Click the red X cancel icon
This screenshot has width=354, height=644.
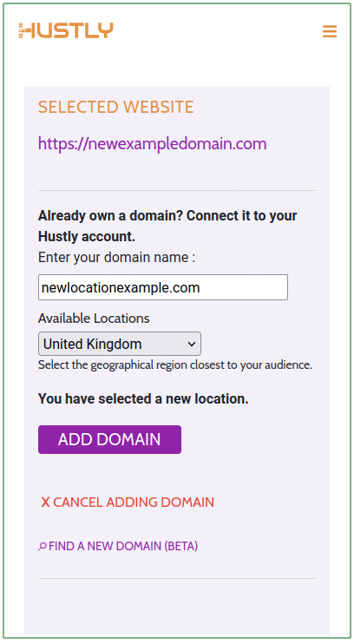(45, 503)
